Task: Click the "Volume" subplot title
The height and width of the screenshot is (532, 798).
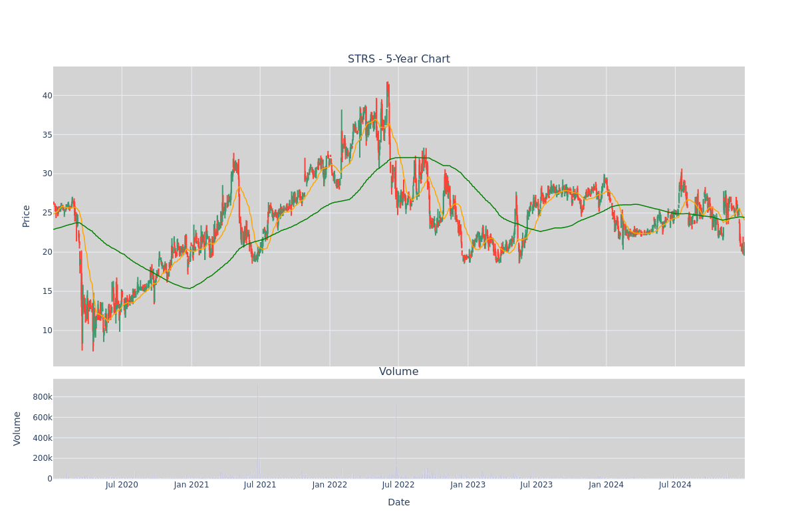Action: click(399, 372)
